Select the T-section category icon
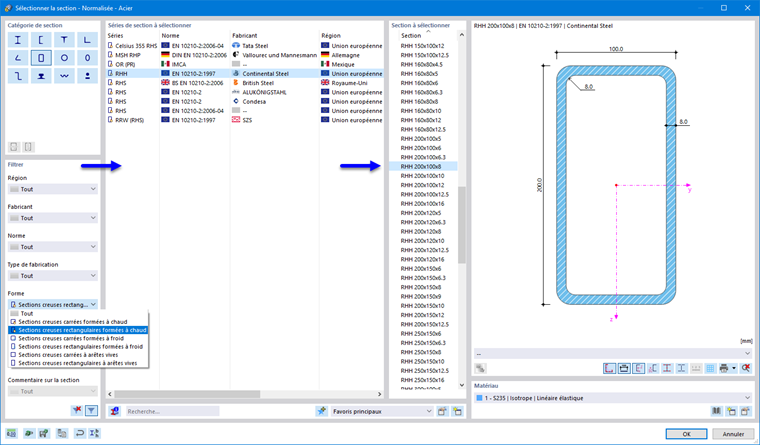 64,40
